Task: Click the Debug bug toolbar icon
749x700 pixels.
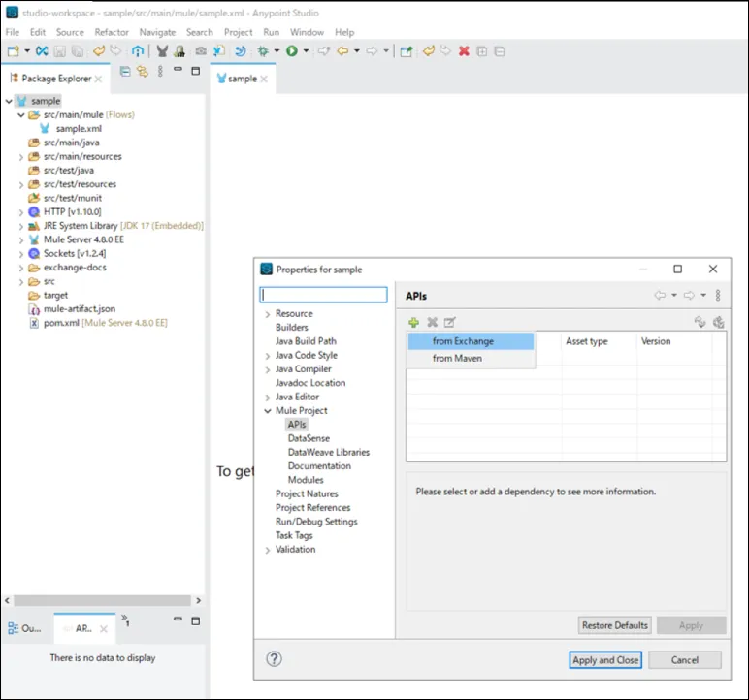Action: coord(263,51)
